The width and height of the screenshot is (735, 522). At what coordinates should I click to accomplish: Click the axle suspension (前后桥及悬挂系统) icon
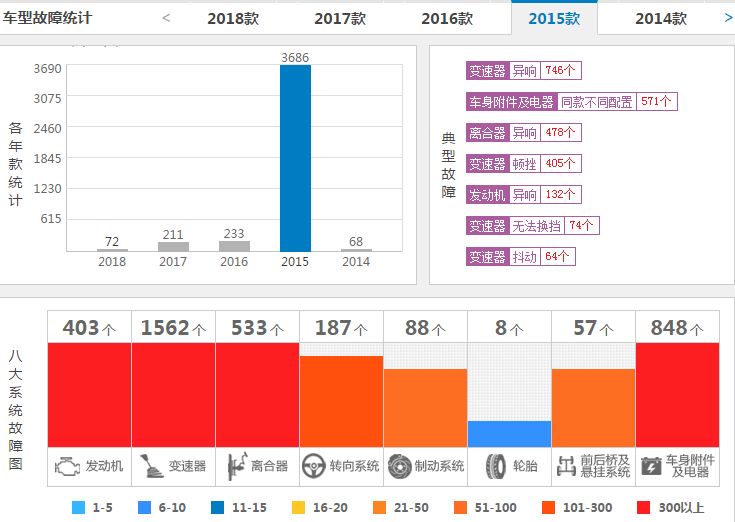[x=566, y=466]
